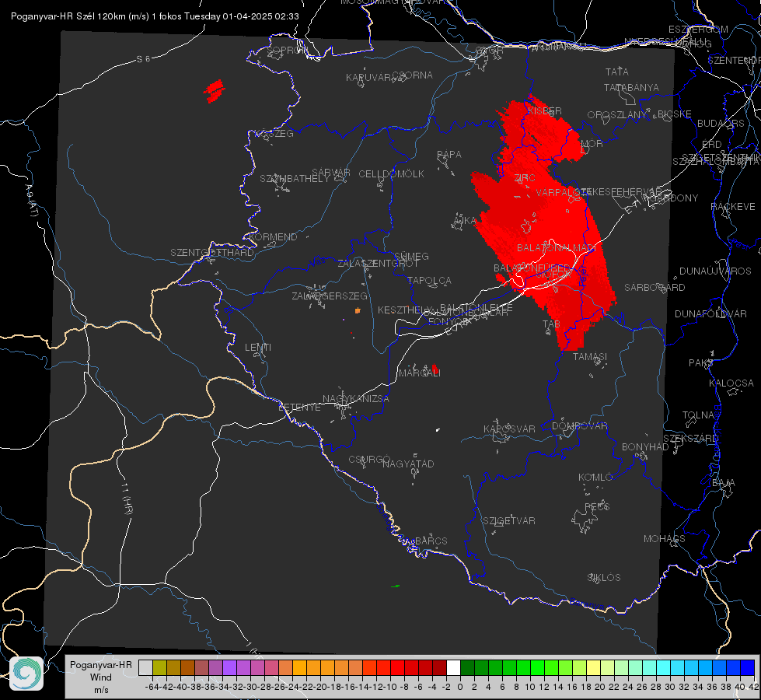Pick the white swatch between -2 and 0
761x700 pixels.
tap(453, 667)
